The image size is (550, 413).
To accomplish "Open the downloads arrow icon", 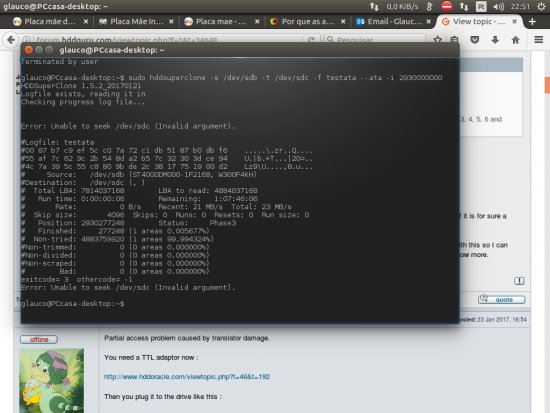I will point(495,40).
